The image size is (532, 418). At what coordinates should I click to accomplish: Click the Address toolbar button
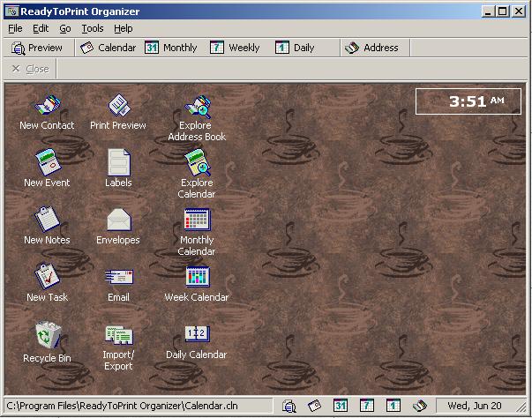coord(371,48)
